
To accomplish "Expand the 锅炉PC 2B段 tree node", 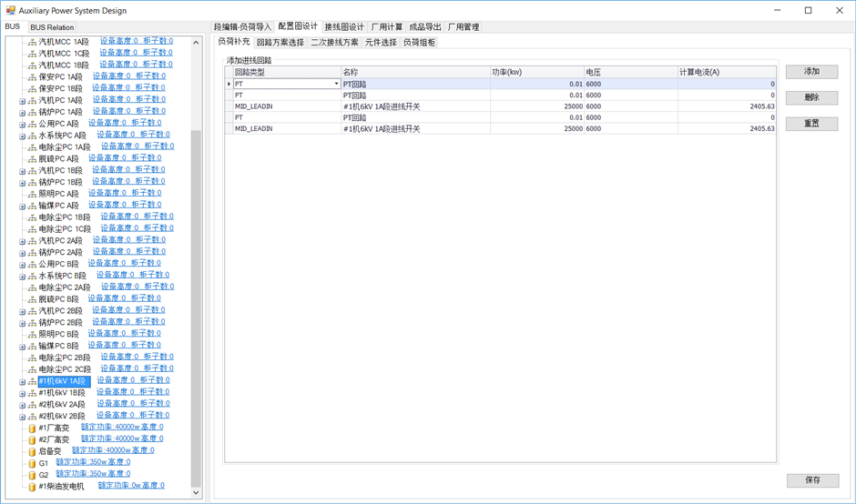I will point(23,323).
